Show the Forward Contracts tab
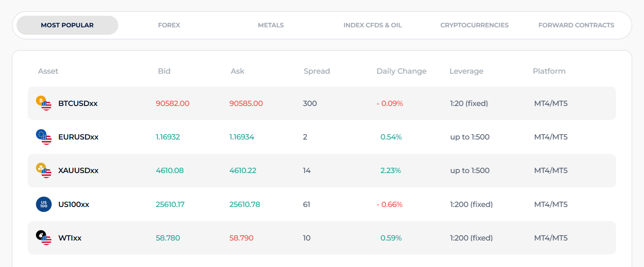 tap(576, 25)
